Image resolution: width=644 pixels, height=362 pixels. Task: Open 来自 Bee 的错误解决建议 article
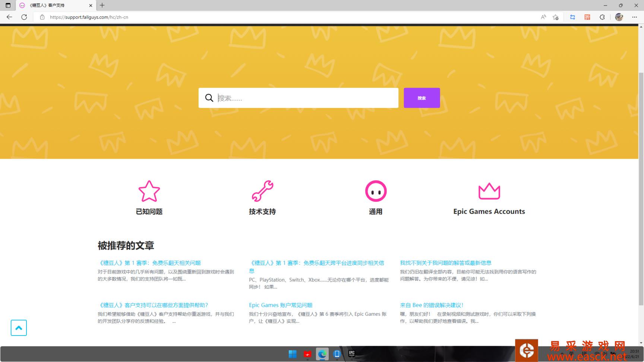pyautogui.click(x=432, y=305)
